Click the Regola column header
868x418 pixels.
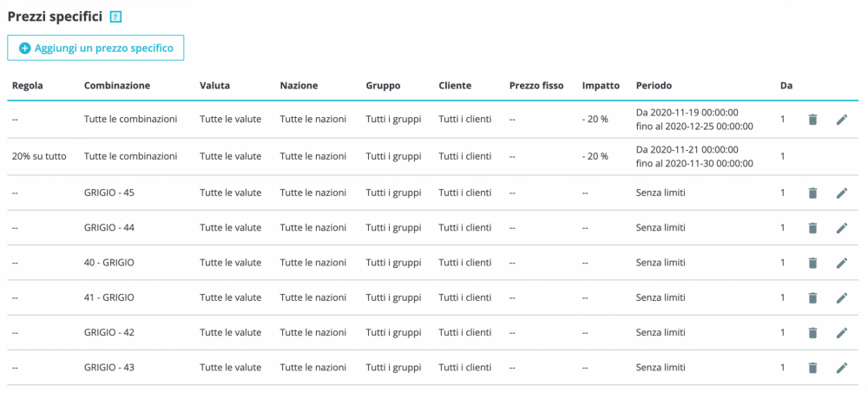(x=27, y=86)
